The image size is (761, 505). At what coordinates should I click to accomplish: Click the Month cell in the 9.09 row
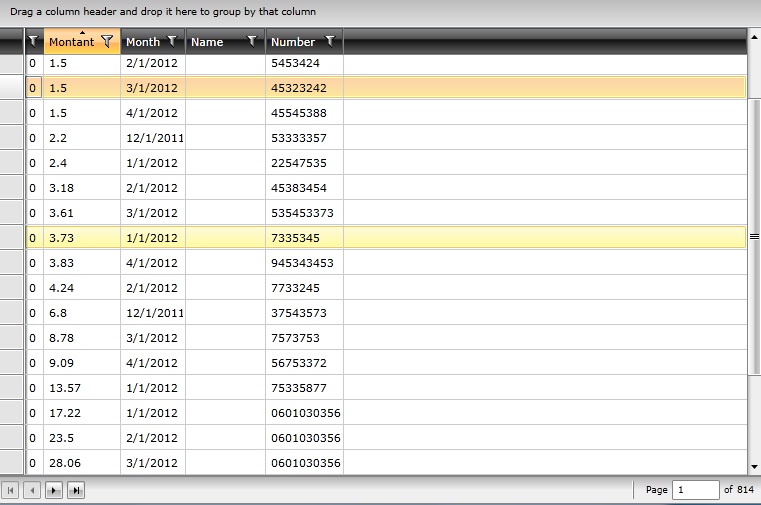click(153, 363)
